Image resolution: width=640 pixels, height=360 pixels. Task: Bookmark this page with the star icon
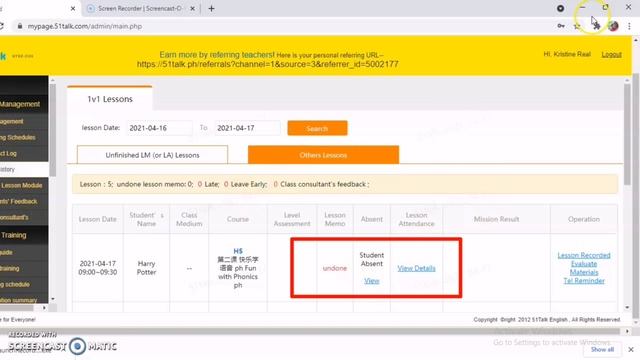pyautogui.click(x=577, y=26)
